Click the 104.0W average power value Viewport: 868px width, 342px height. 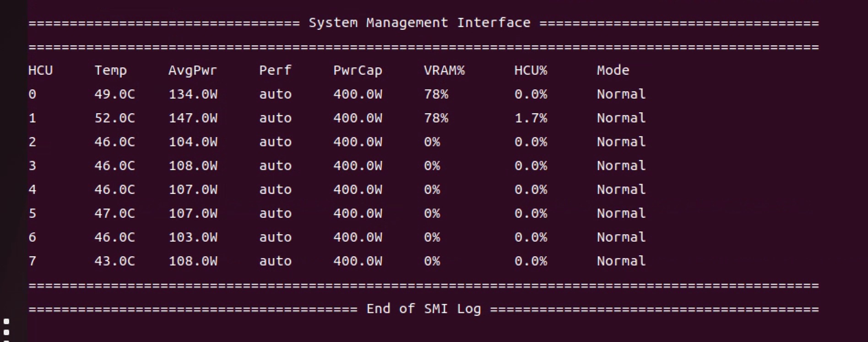click(193, 142)
